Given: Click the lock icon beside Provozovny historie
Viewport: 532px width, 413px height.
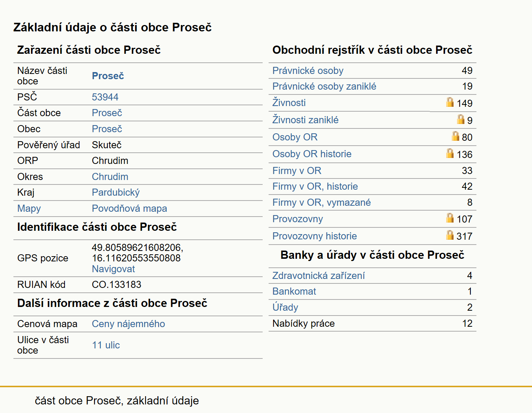Looking at the screenshot, I should pyautogui.click(x=450, y=235).
